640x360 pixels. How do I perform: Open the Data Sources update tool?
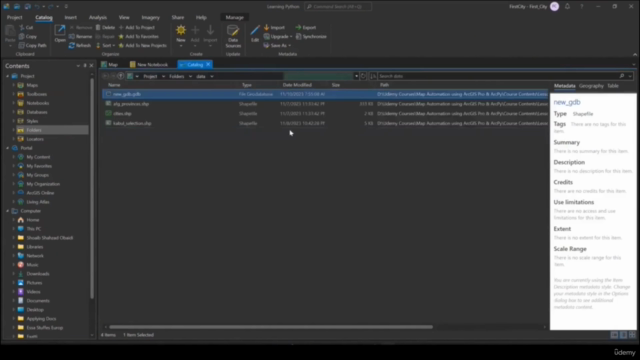(x=233, y=36)
